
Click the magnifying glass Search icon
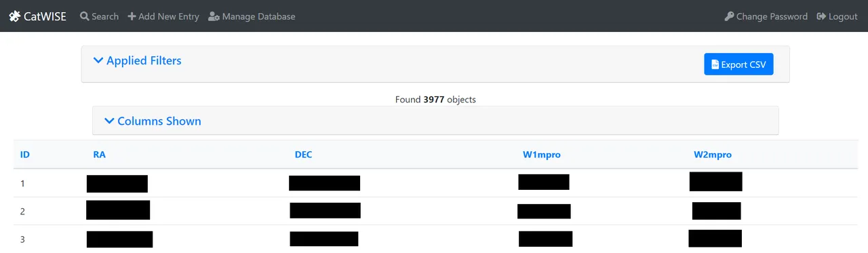(85, 16)
